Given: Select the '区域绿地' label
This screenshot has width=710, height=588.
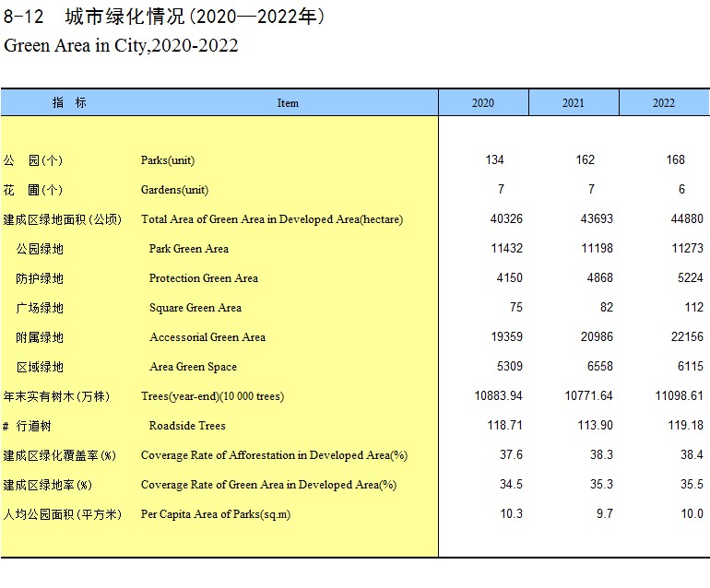Looking at the screenshot, I should pos(40,367).
